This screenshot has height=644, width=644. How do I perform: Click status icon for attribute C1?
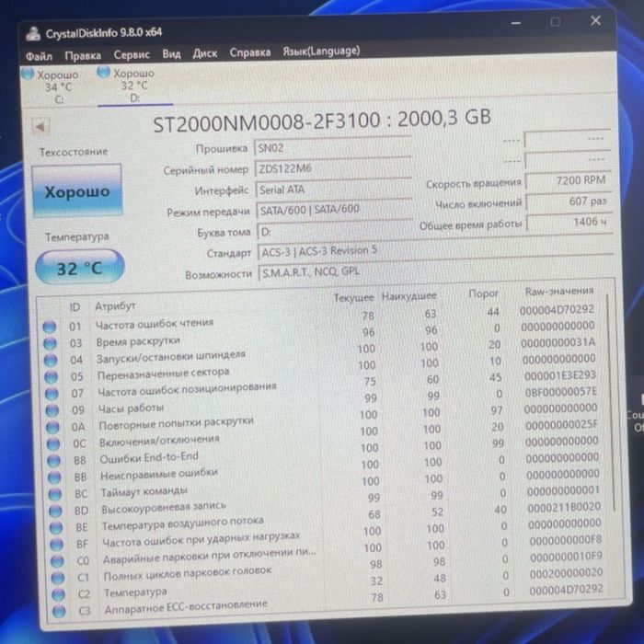pyautogui.click(x=58, y=578)
